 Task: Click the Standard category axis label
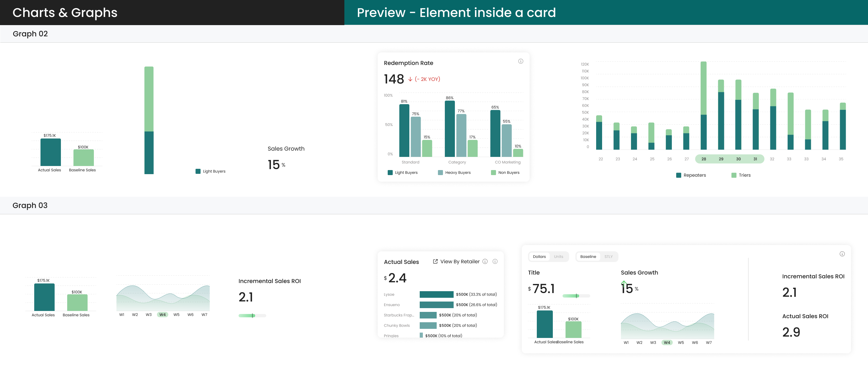(410, 162)
